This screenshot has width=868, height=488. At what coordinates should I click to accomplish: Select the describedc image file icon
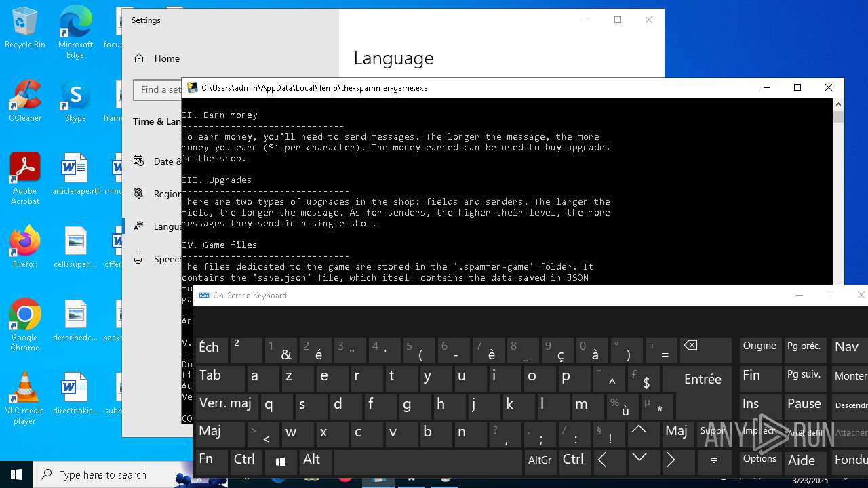point(75,321)
